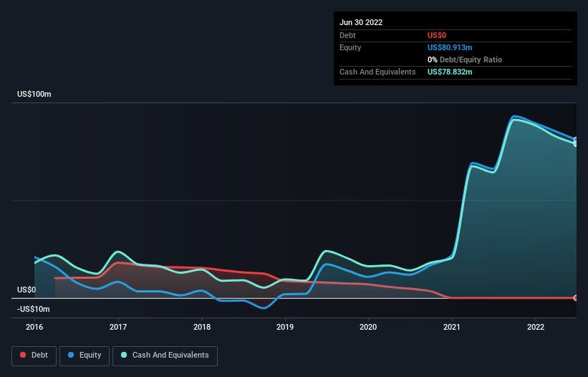Click the US$80.913m equity value
The height and width of the screenshot is (377, 588).
tap(450, 47)
